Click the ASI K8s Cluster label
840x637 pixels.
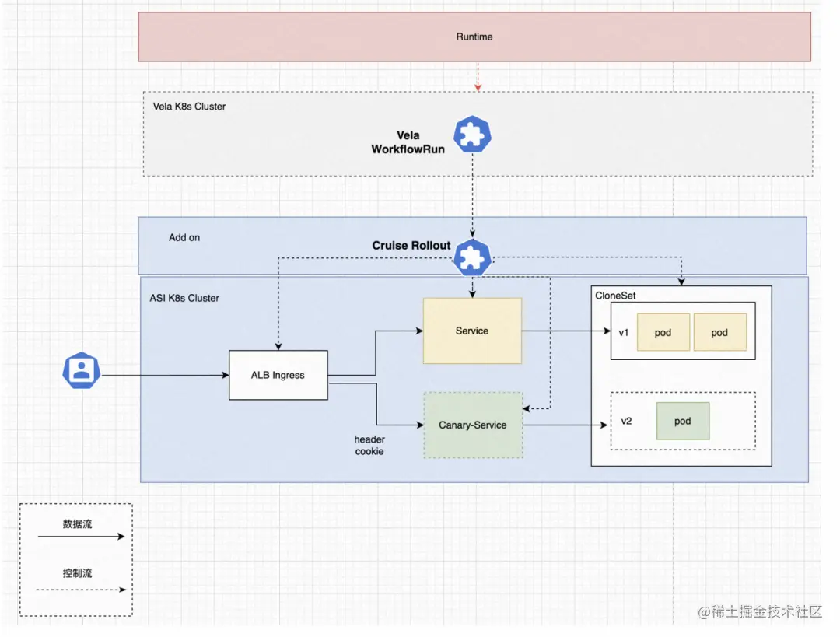coord(184,299)
